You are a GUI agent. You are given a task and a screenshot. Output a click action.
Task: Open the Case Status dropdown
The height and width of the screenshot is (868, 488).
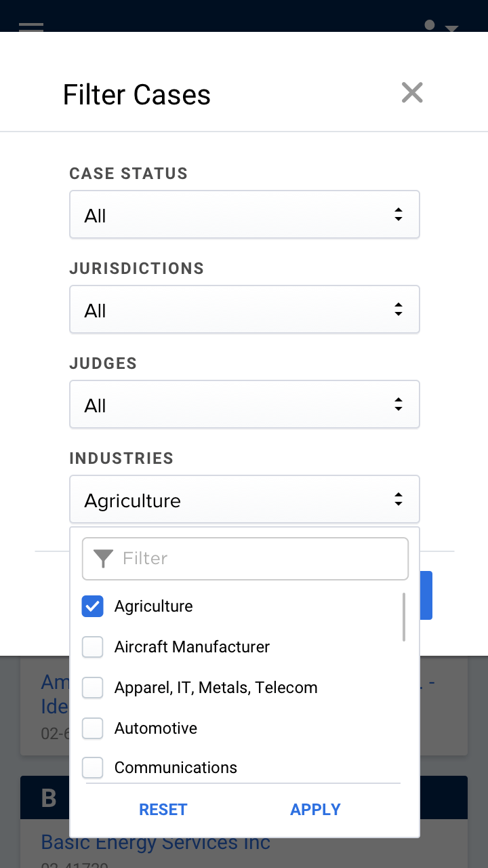(244, 215)
